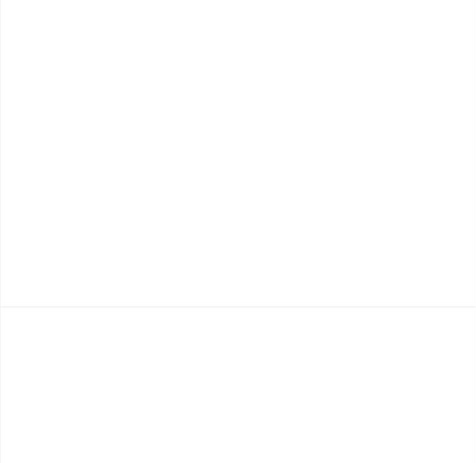
Task: Click the thin vertical left border line
Action: pyautogui.click(x=0, y=232)
